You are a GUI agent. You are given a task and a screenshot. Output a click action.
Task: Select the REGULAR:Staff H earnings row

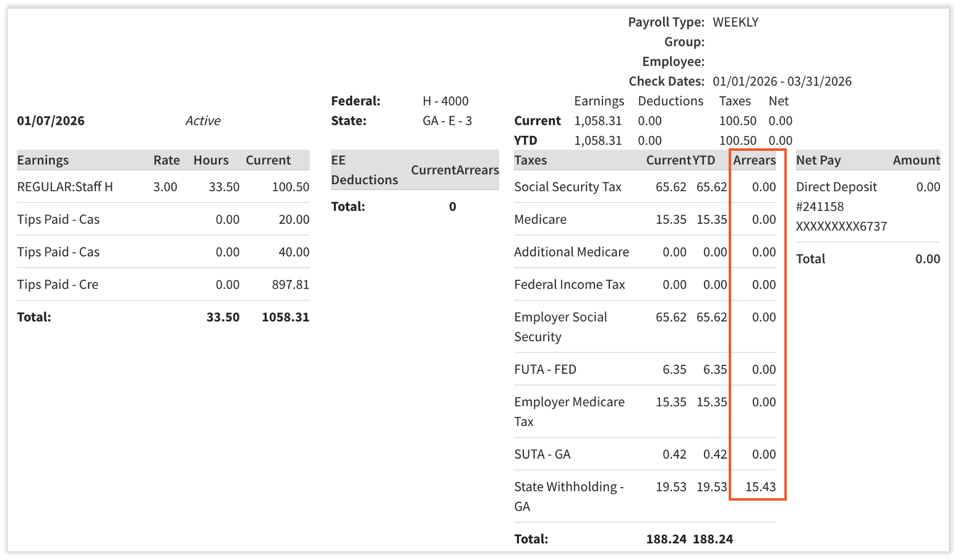pyautogui.click(x=65, y=187)
